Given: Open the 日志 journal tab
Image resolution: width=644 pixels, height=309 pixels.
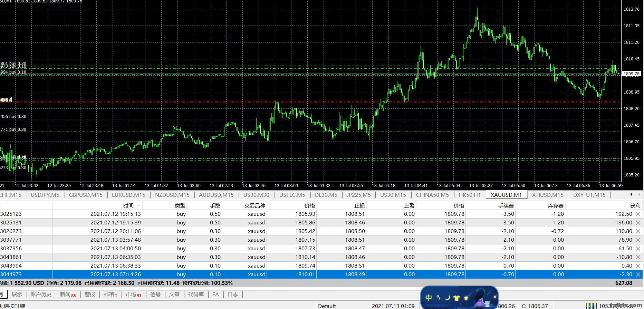Looking at the screenshot, I should pos(233,294).
